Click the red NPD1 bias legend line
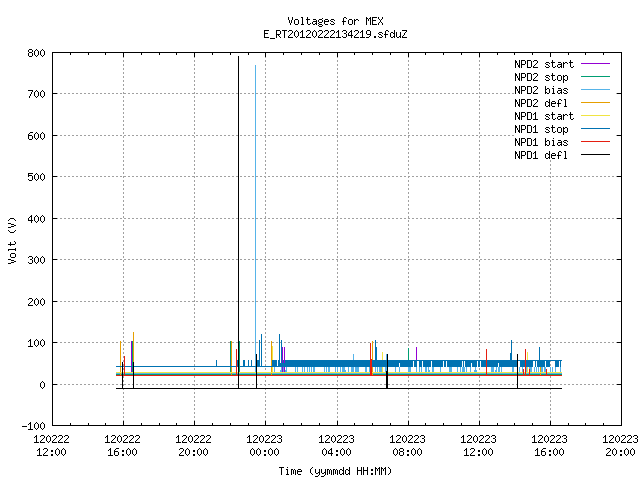640x480 pixels. click(x=596, y=142)
